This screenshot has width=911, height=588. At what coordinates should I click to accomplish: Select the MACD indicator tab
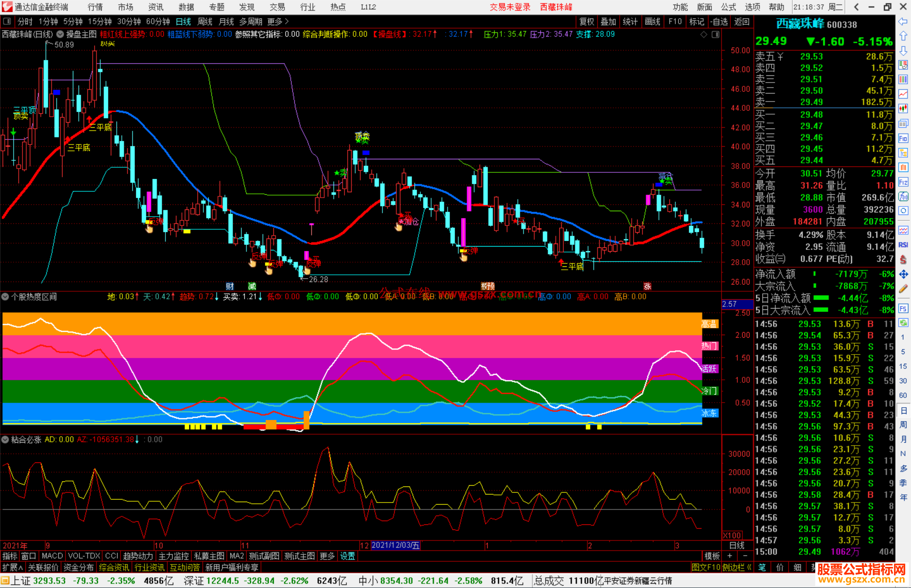click(x=52, y=556)
